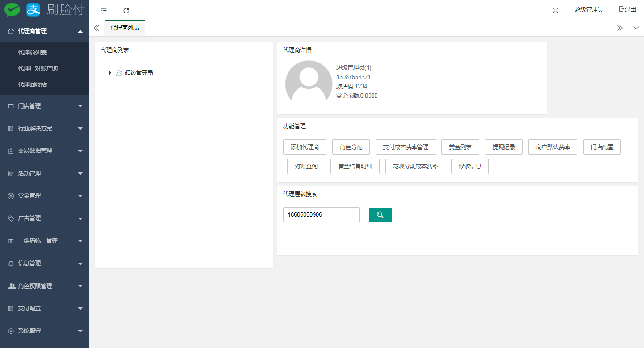
Task: Click the tab scroll-right double arrow
Action: coord(620,28)
